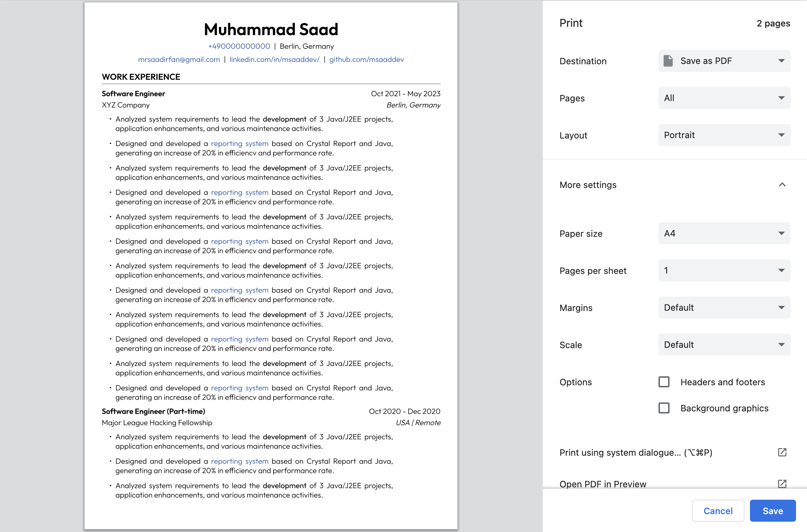
Task: Click the Save button
Action: tap(773, 511)
